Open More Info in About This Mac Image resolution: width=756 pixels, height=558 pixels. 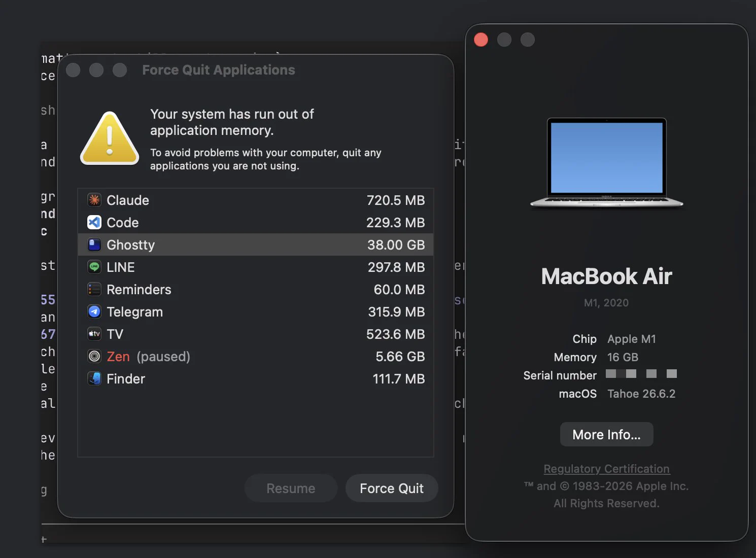(x=606, y=434)
